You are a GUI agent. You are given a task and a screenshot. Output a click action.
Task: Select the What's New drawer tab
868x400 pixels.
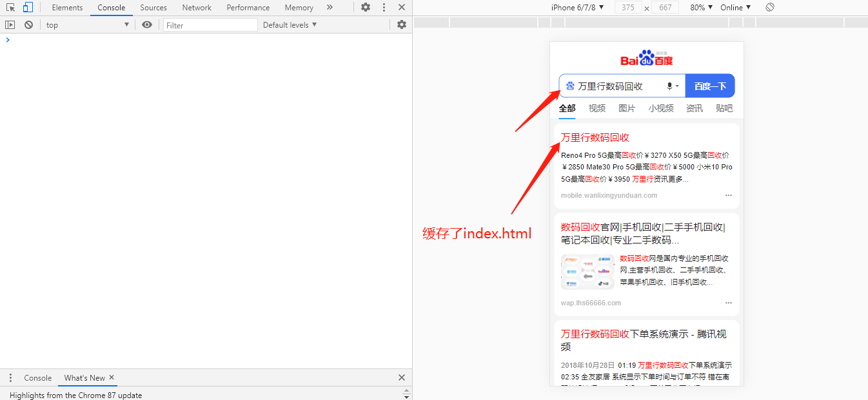click(x=84, y=378)
